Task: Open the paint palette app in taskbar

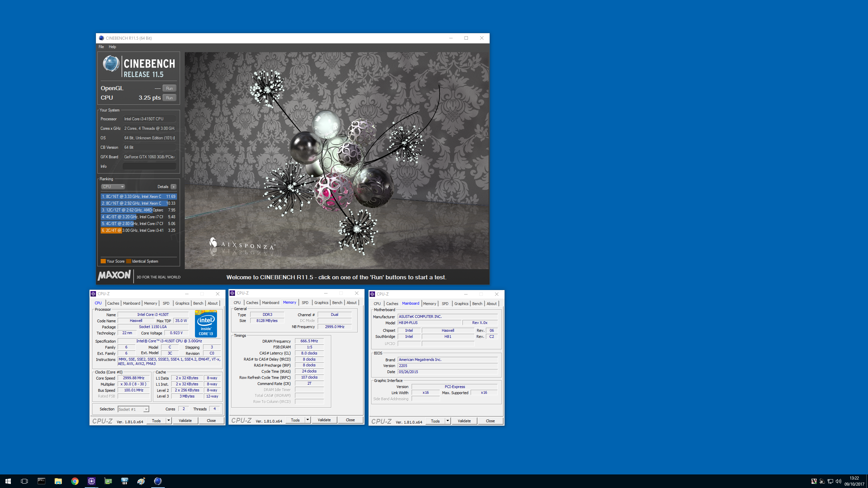Action: (141, 481)
